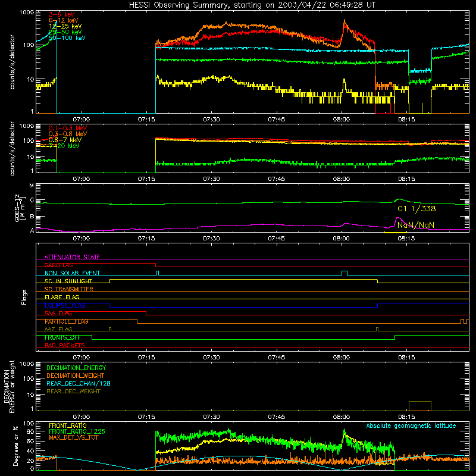
Task: Click the 6-12 keV peak near 08:00
Action: coord(345,22)
